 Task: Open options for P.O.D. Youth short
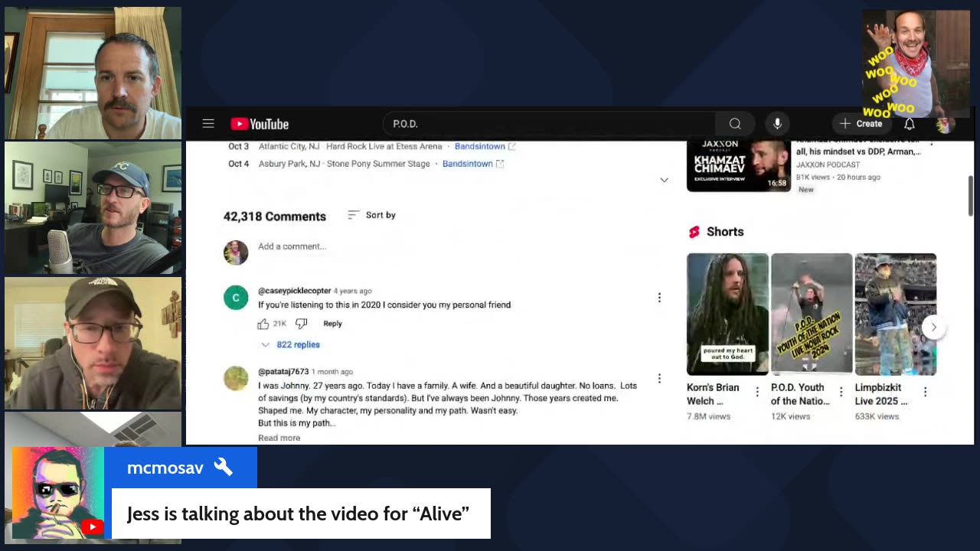click(x=841, y=392)
